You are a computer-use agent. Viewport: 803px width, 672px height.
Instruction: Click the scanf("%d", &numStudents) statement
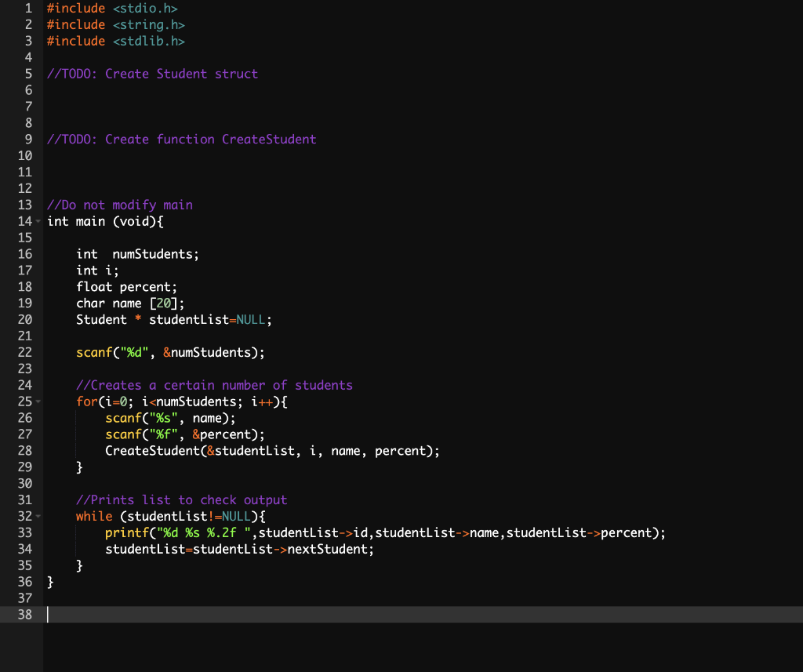click(x=170, y=352)
